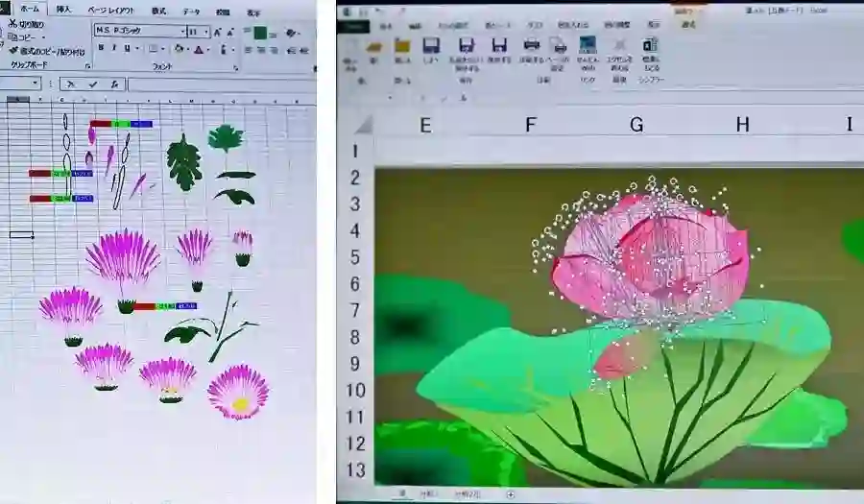Open the MS Pゴシック font name dropdown

tap(183, 32)
